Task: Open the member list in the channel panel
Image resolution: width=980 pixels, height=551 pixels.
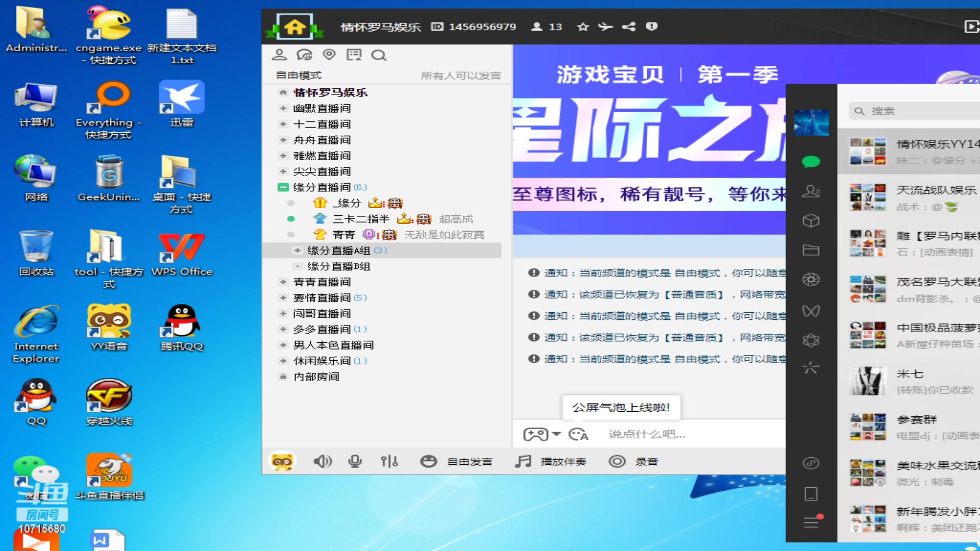Action: (x=278, y=55)
